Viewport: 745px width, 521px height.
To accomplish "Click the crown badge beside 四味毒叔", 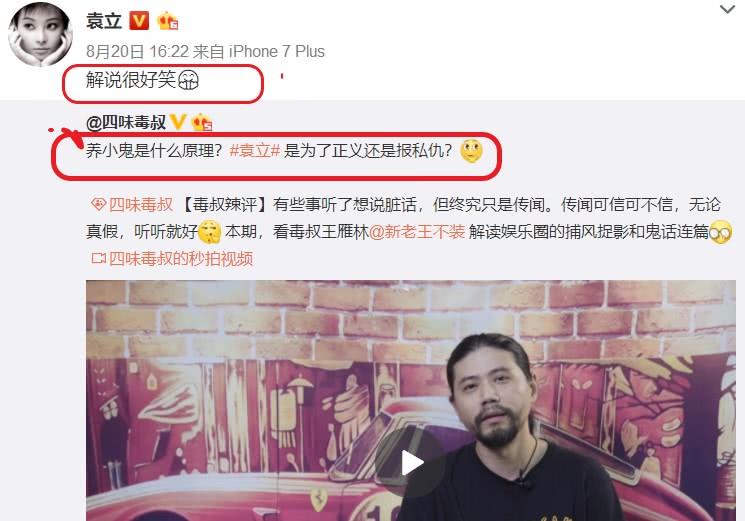I will click(201, 123).
